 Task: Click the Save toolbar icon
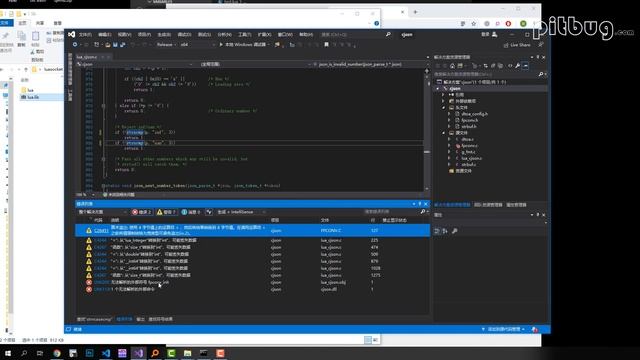(x=116, y=44)
